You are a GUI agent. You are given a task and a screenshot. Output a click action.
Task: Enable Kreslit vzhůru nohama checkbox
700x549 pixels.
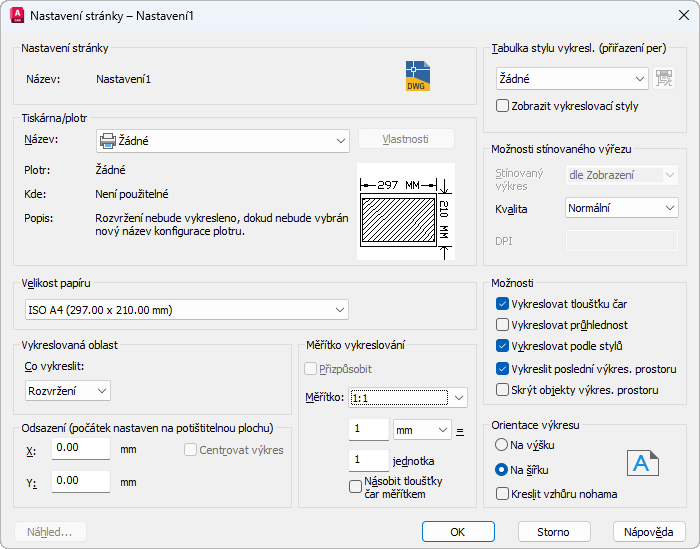pyautogui.click(x=503, y=493)
